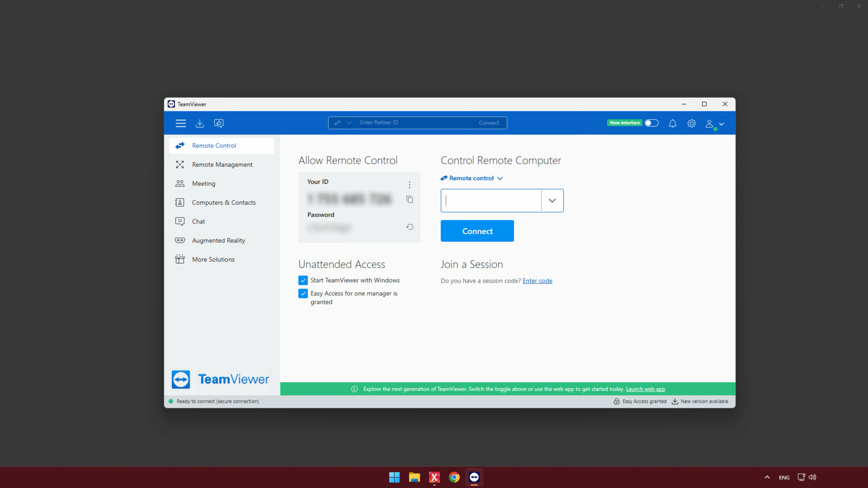Click Connect in the top partner bar
Screen dimensions: 868x488
489,123
